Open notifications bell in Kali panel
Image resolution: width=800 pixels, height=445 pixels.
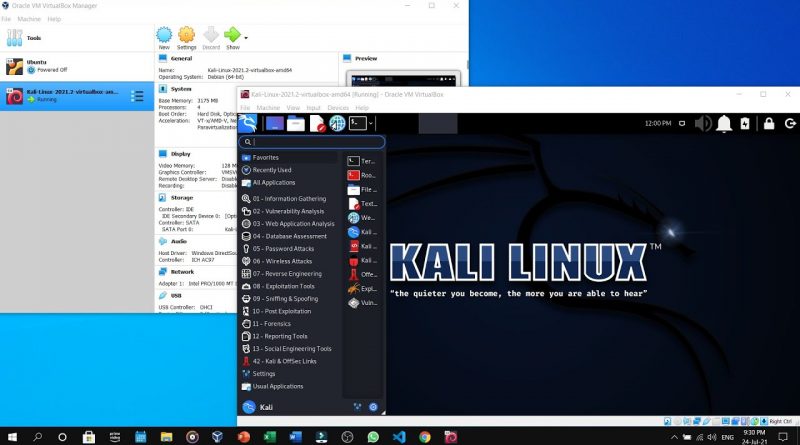[724, 123]
